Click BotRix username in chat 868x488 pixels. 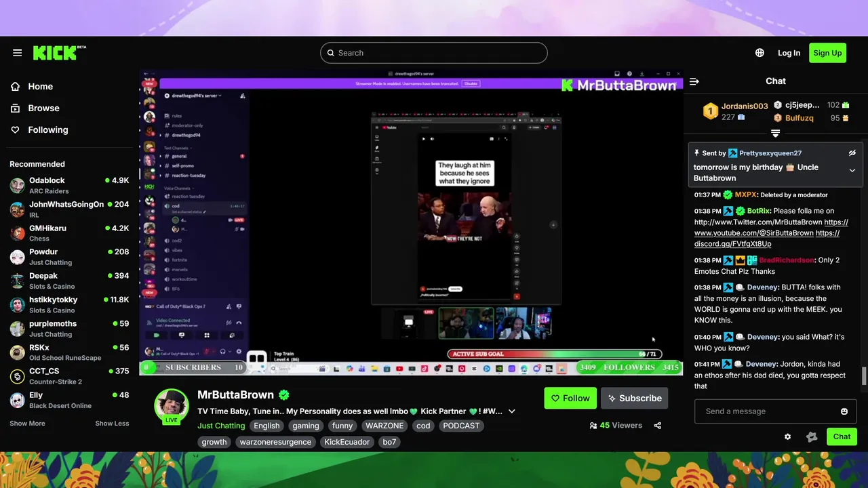[x=758, y=211]
